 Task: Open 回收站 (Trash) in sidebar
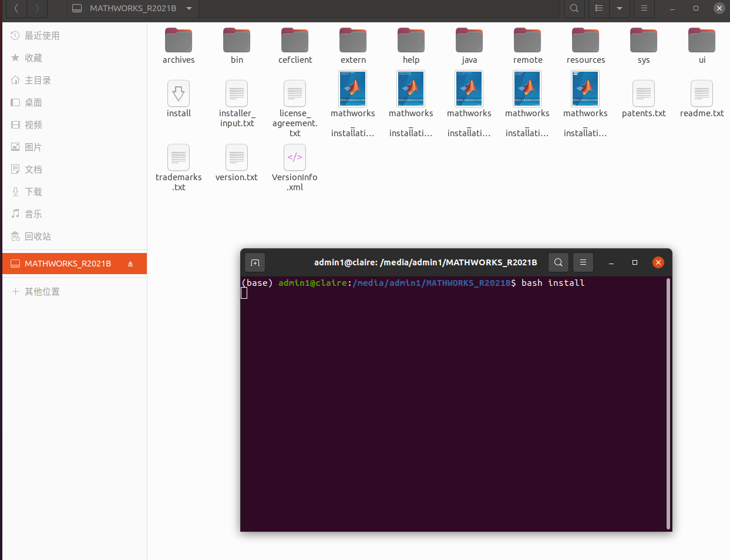pyautogui.click(x=75, y=237)
